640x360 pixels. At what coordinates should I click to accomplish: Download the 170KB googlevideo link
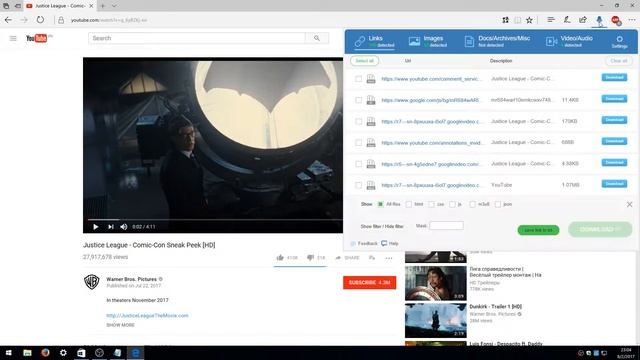(x=614, y=120)
